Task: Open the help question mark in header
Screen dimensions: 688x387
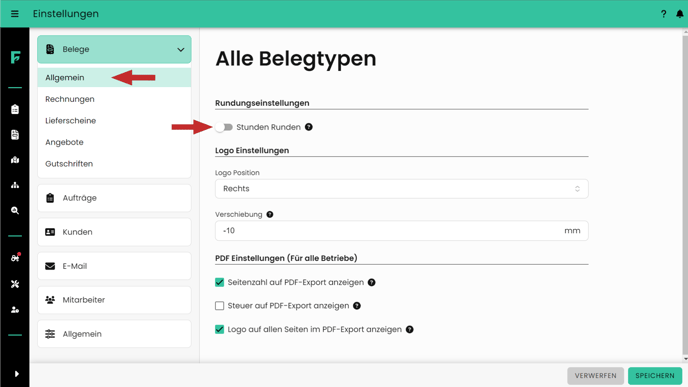Action: [663, 14]
